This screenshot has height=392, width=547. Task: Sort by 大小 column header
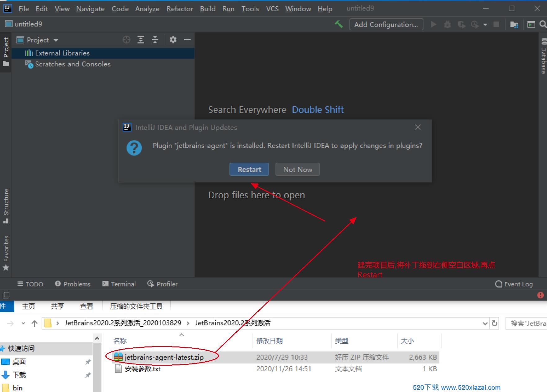(x=407, y=341)
